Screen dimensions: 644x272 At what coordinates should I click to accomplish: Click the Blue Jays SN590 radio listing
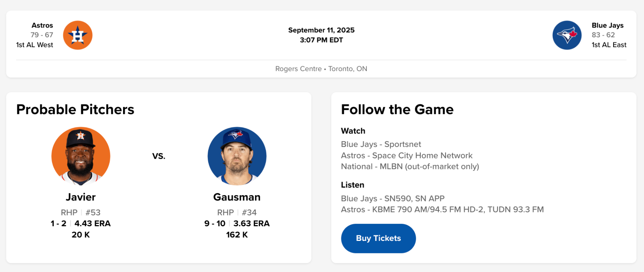(392, 198)
